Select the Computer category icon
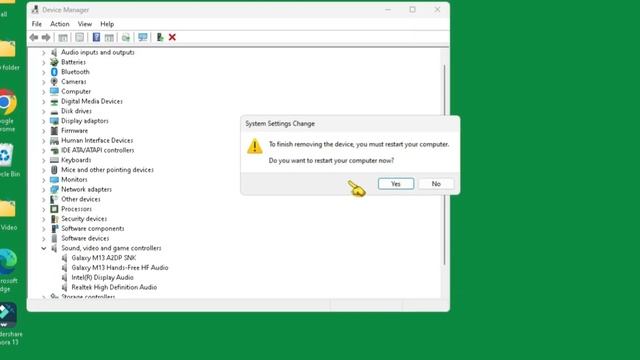Viewport: 640px width, 360px height. point(54,91)
